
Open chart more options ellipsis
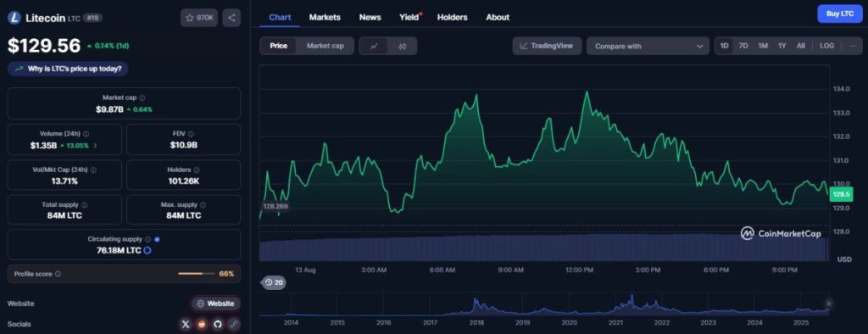coord(853,46)
